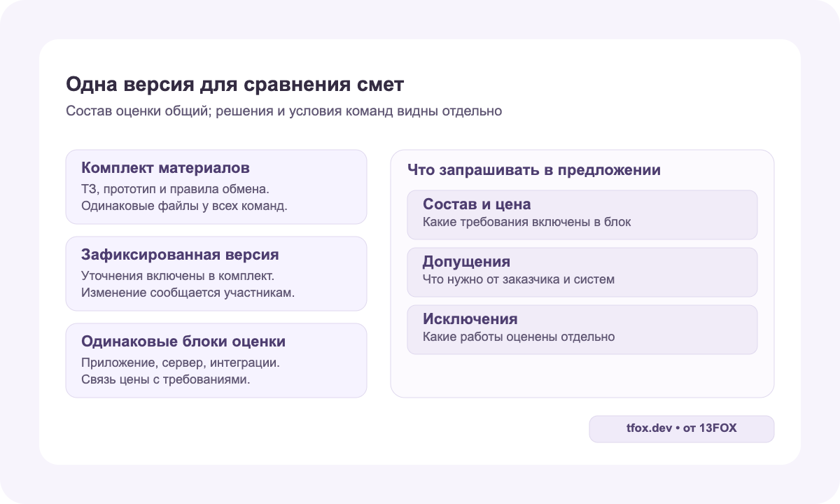Select the "Допущения" item title

[x=466, y=262]
